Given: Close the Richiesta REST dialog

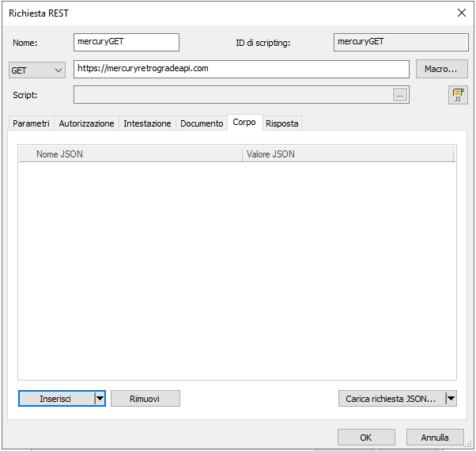Looking at the screenshot, I should click(462, 13).
